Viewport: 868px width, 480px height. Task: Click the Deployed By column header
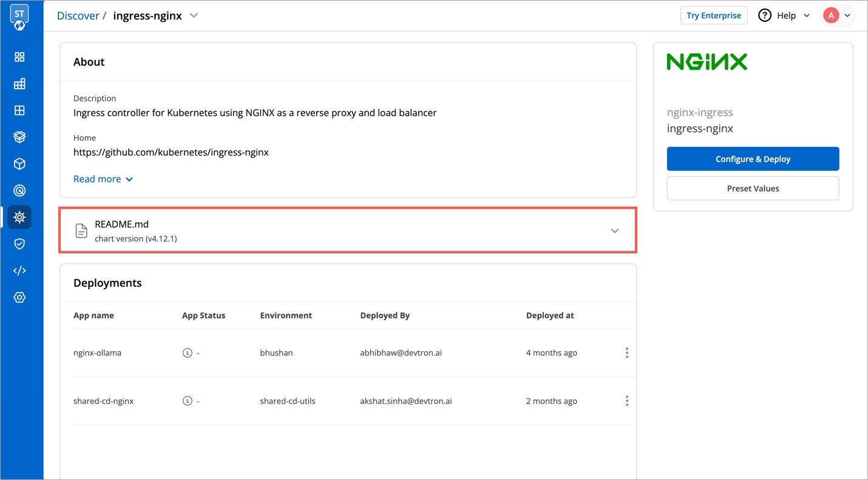tap(385, 316)
